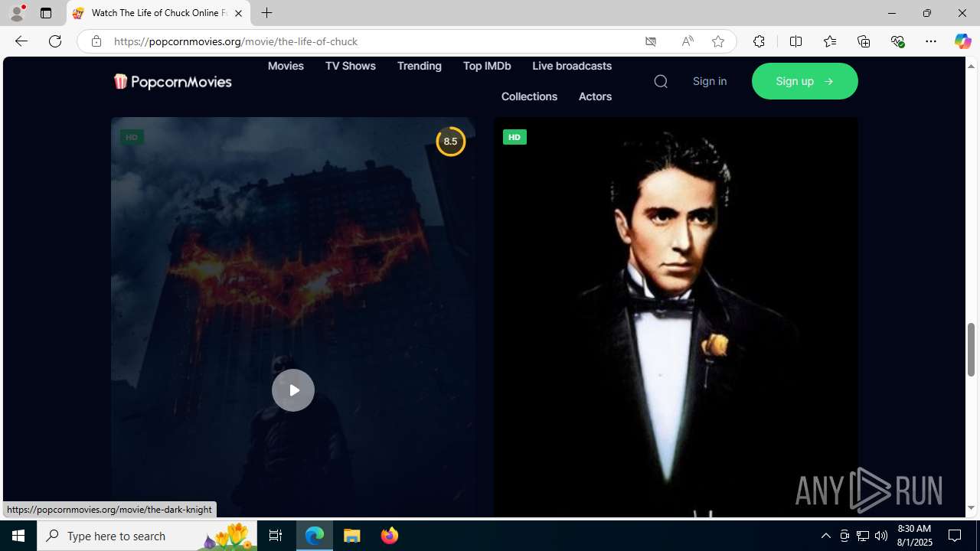Open Edge Settings and more menu
The image size is (980, 551).
pos(931,41)
